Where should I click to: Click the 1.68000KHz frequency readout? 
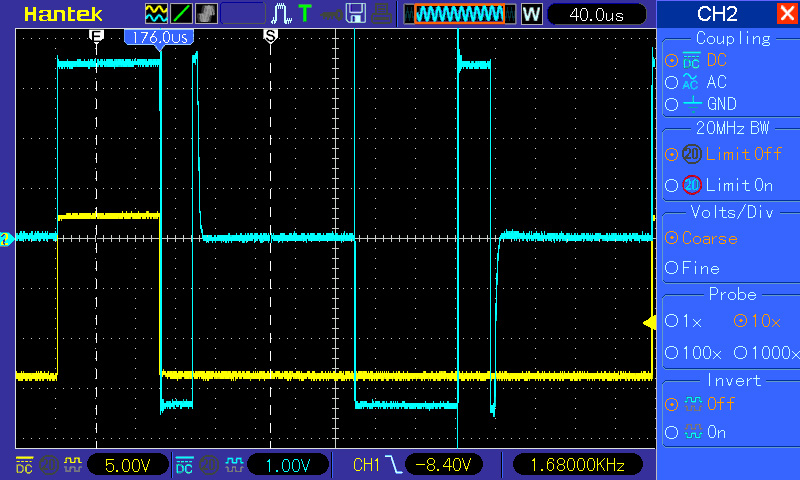(x=577, y=465)
